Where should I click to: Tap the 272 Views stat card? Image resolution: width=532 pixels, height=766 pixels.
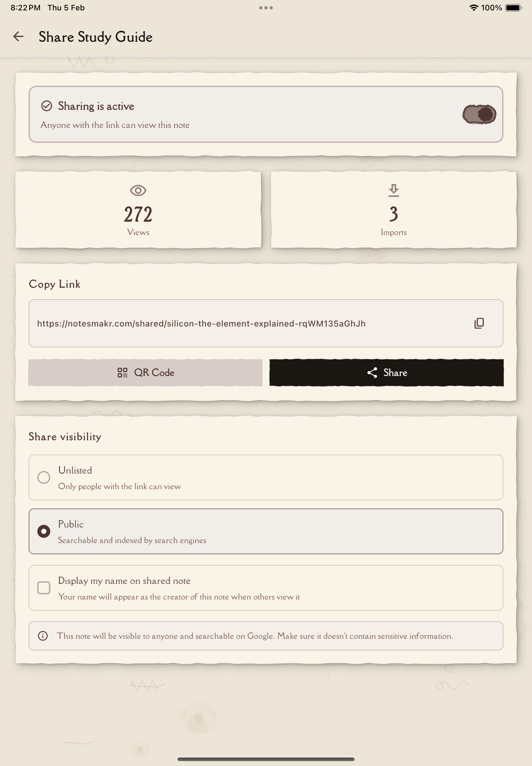pyautogui.click(x=138, y=210)
